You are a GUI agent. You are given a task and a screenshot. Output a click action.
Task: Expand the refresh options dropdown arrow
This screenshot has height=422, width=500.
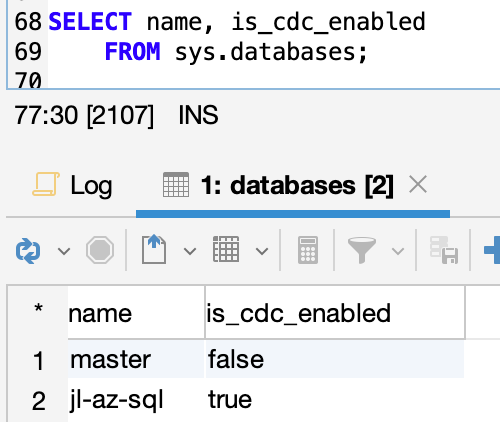(x=64, y=251)
